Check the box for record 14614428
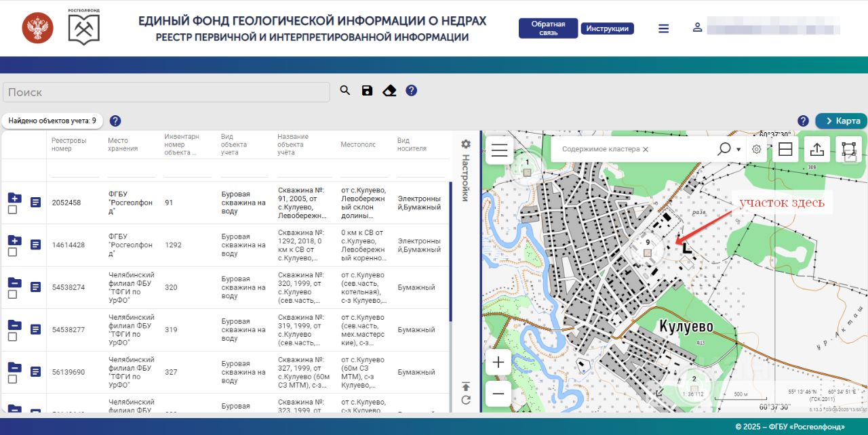Viewport: 868px width, 435px height. click(12, 252)
